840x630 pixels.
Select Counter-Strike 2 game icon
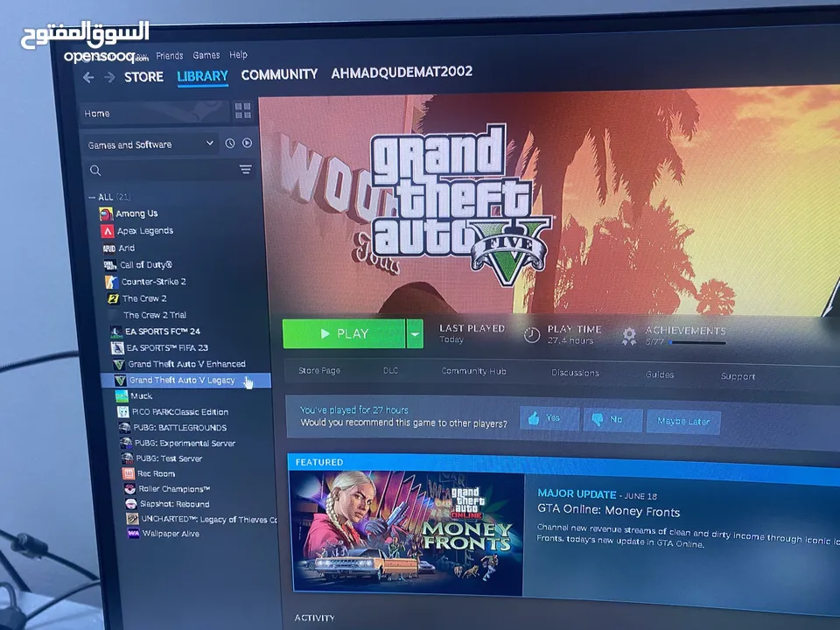pos(111,282)
